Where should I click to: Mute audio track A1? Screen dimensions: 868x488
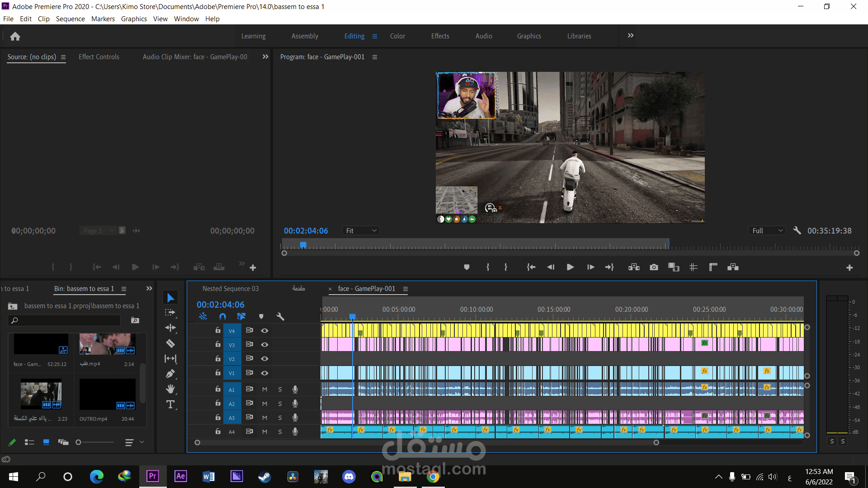(x=265, y=389)
